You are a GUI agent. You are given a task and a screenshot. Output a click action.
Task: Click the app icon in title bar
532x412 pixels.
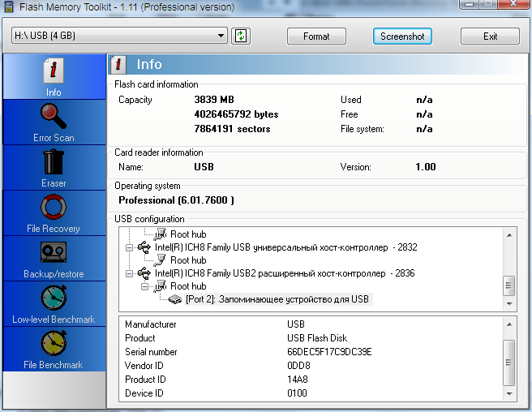(8, 6)
